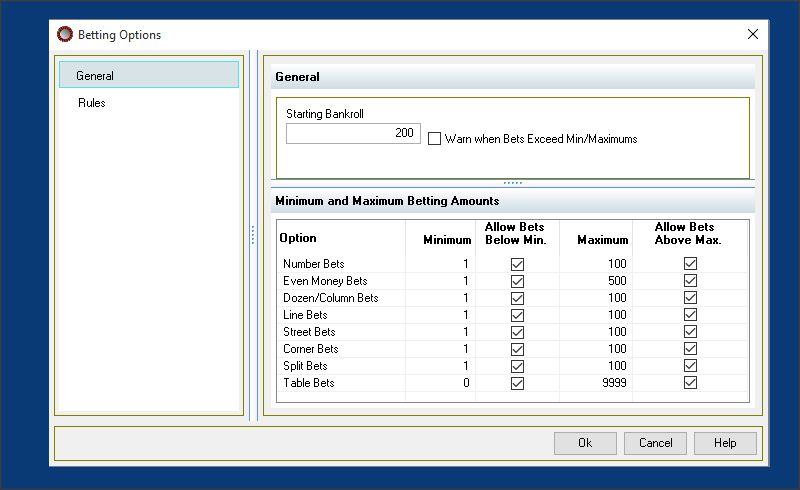Screen dimensions: 800x490
Task: Toggle Allow Bets Below Min for Line Bets
Action: pyautogui.click(x=517, y=315)
